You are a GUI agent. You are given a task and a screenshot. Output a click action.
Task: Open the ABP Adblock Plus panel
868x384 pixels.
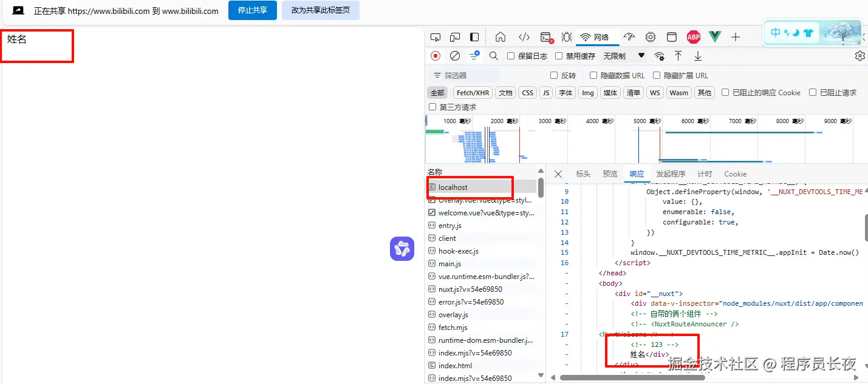tap(694, 37)
